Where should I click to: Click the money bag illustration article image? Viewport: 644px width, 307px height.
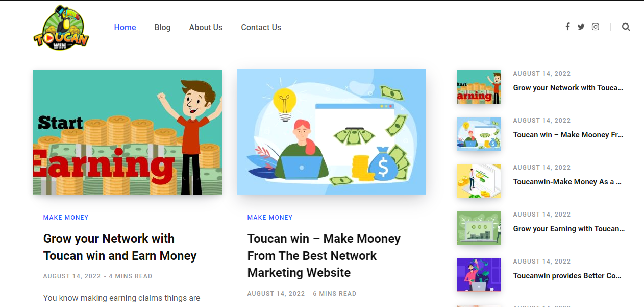[x=332, y=131]
